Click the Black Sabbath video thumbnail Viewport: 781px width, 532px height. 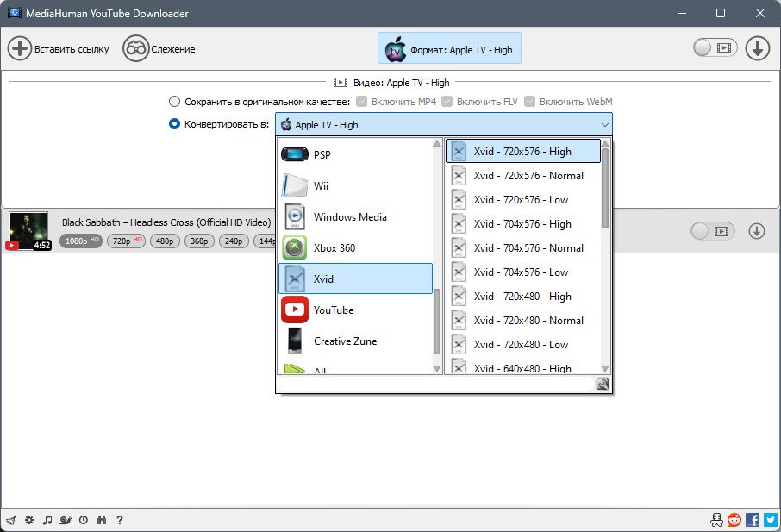(x=28, y=230)
